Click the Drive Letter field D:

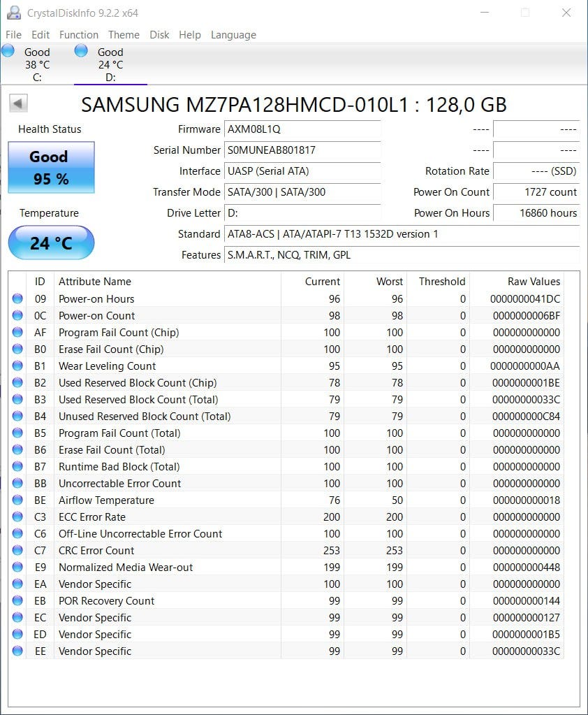pos(302,213)
